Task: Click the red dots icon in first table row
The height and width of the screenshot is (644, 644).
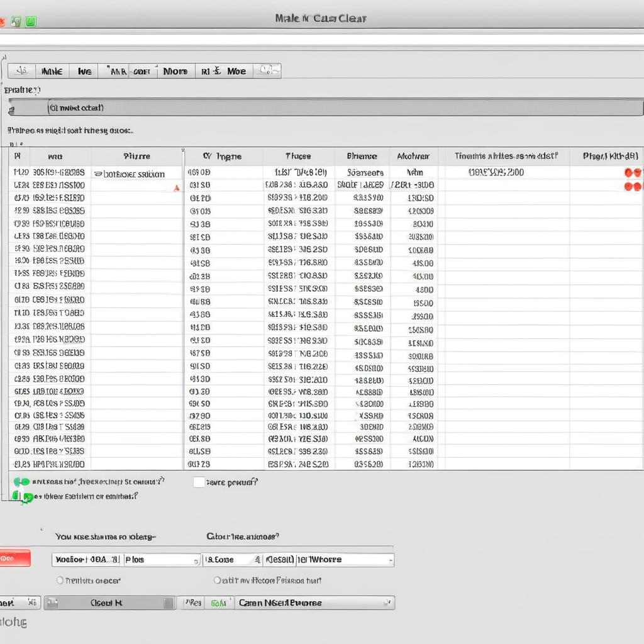Action: click(x=633, y=172)
